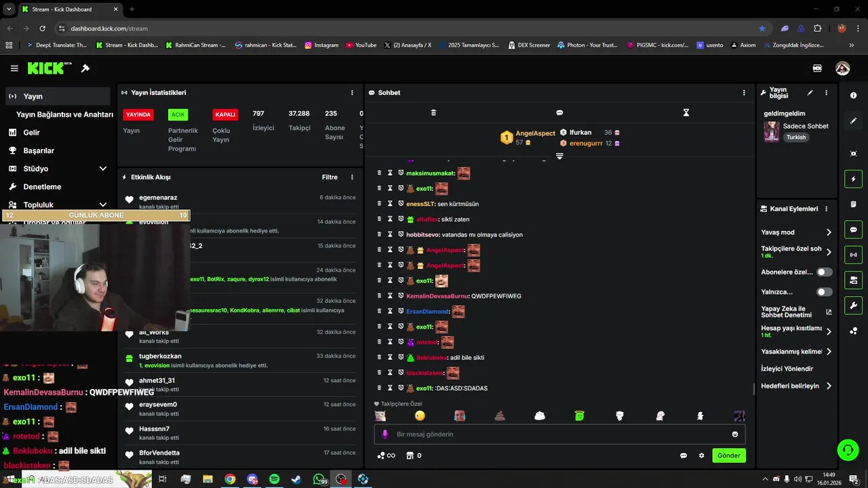The height and width of the screenshot is (488, 868).
Task: Open the AI chat moderation external link icon
Action: 829,312
